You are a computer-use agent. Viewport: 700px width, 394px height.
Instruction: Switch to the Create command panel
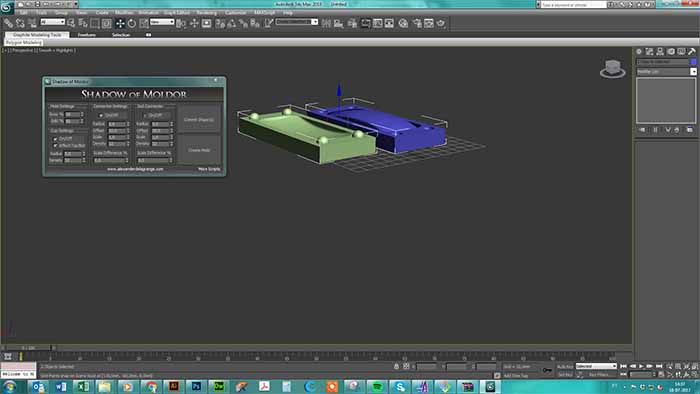(x=639, y=52)
